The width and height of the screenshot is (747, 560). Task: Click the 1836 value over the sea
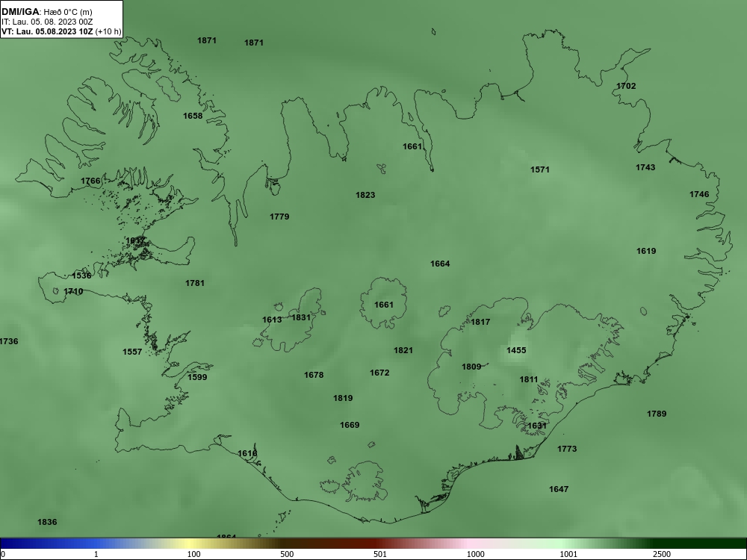[x=46, y=523]
